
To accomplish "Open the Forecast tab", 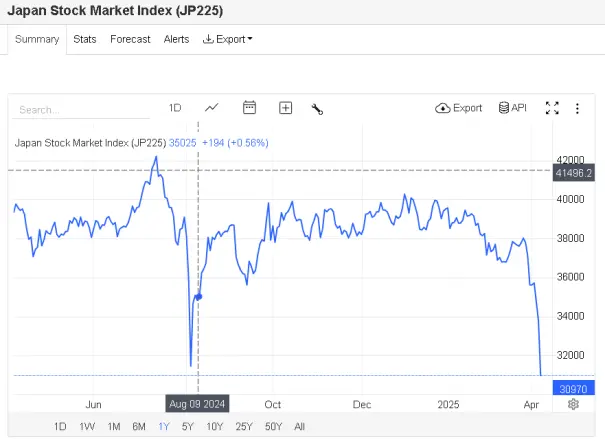I will click(x=130, y=39).
